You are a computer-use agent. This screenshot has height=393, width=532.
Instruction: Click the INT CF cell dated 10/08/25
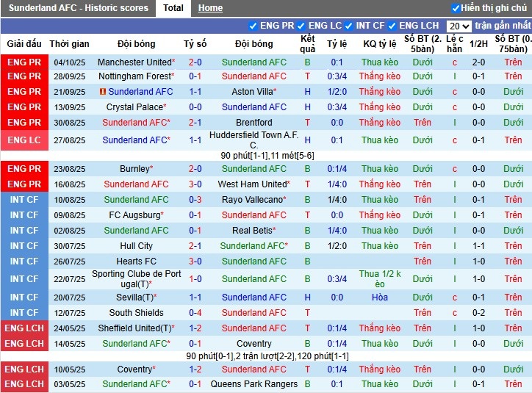[x=24, y=200]
